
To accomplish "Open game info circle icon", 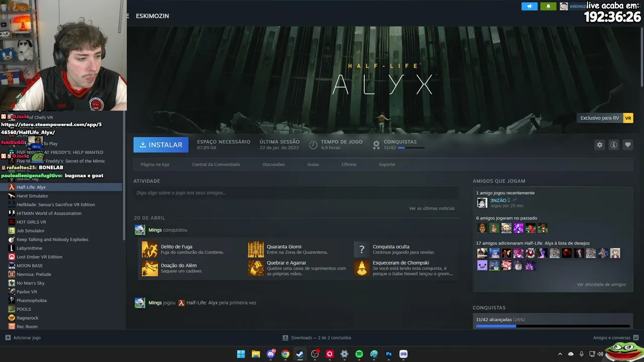I will pyautogui.click(x=613, y=145).
